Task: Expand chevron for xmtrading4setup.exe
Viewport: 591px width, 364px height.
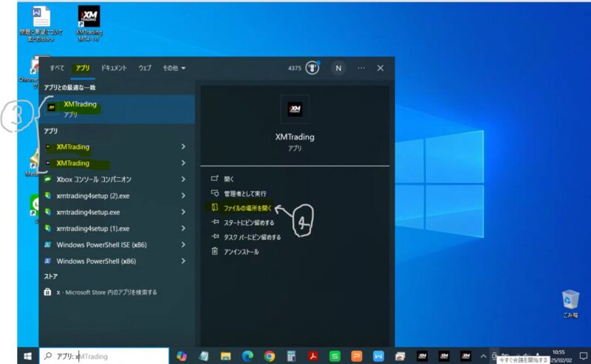Action: tap(183, 212)
